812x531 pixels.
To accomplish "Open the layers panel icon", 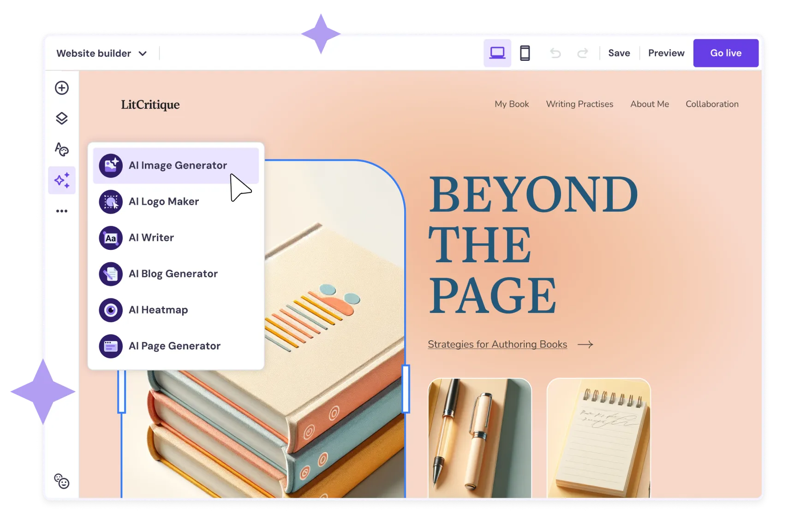I will tap(62, 118).
